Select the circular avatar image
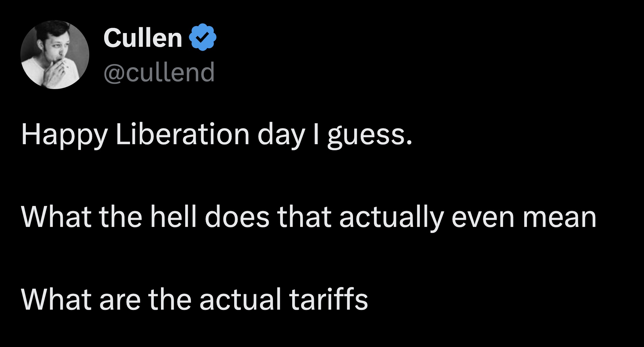Screen dimensions: 644x347 (x=55, y=54)
